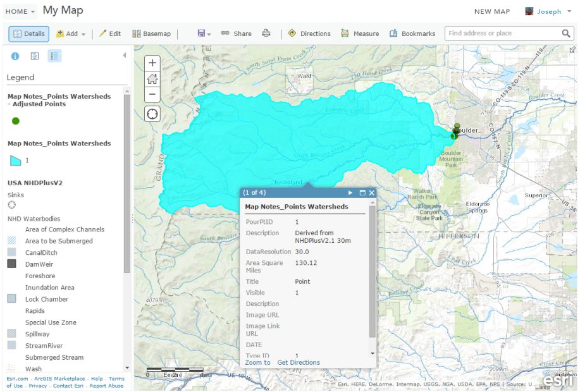
Task: Click the map expand icon top right
Action: point(572,49)
